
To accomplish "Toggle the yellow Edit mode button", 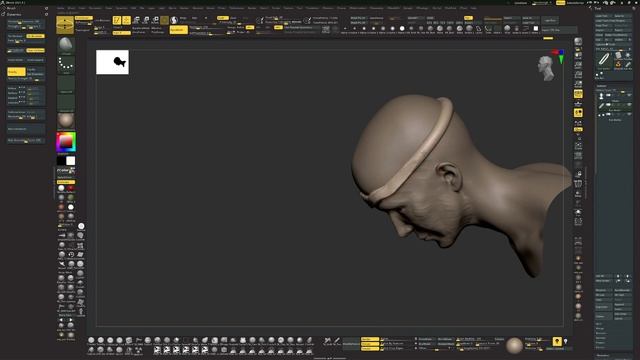I will (117, 20).
